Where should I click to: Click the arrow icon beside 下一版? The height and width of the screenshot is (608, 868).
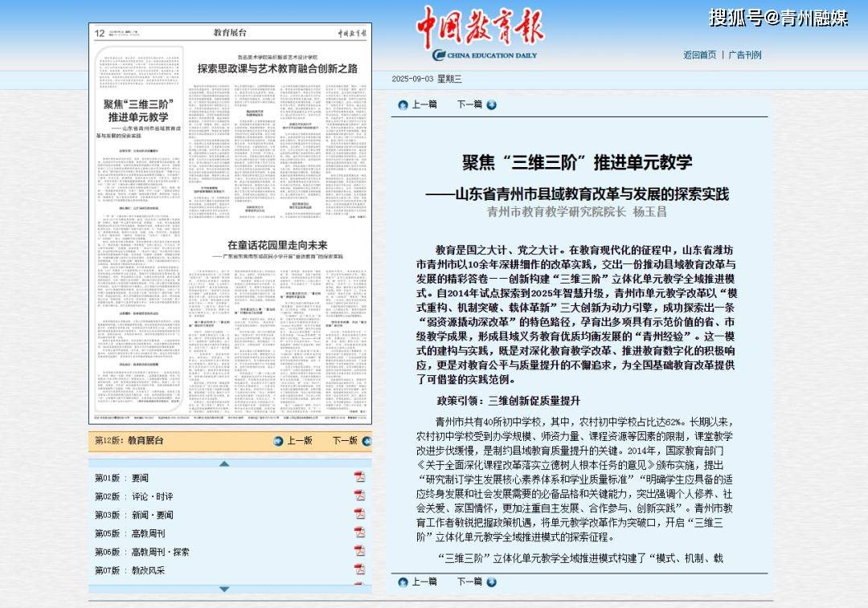tap(366, 441)
